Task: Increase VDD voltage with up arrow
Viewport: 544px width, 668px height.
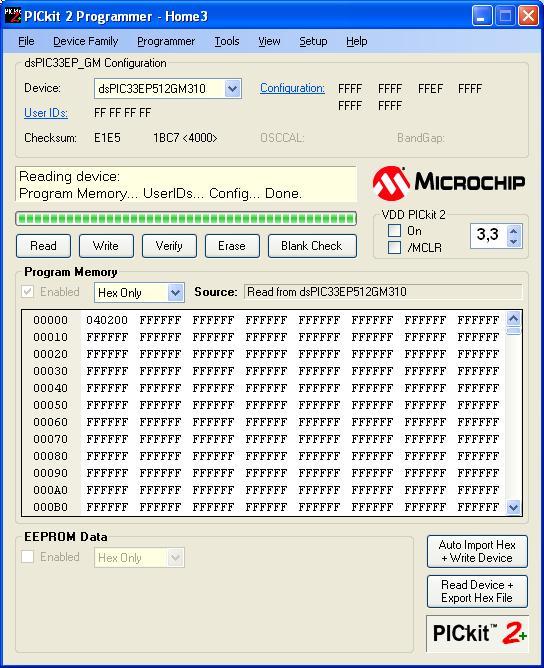Action: [514, 231]
